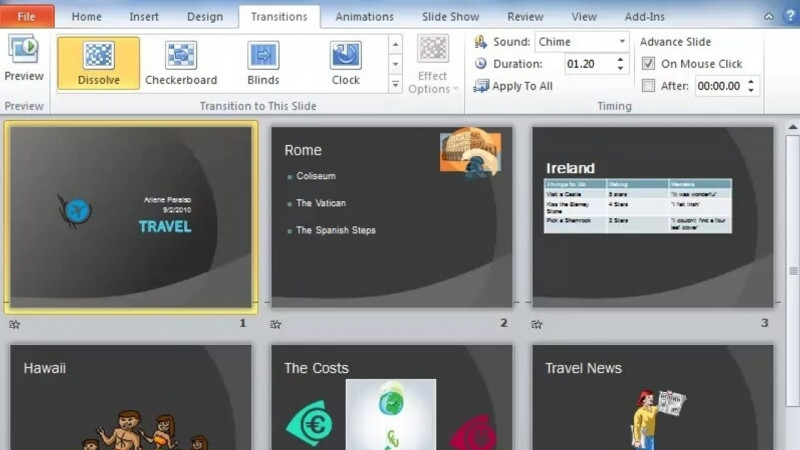Pick the Clock transition
The width and height of the screenshot is (800, 450).
pyautogui.click(x=346, y=63)
